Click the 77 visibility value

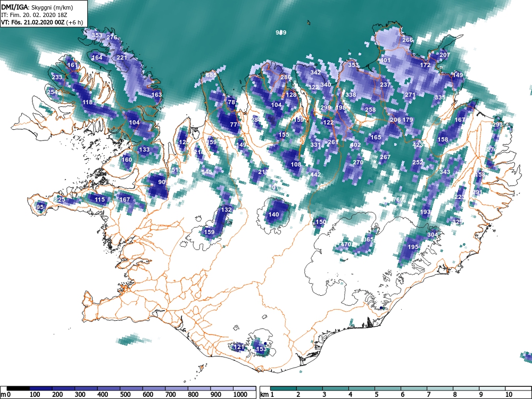pyautogui.click(x=234, y=124)
